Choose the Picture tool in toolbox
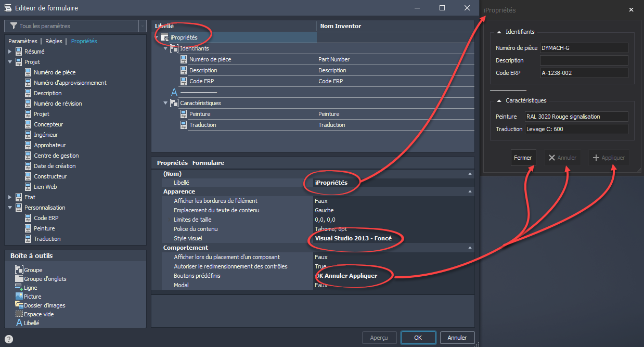 click(32, 297)
